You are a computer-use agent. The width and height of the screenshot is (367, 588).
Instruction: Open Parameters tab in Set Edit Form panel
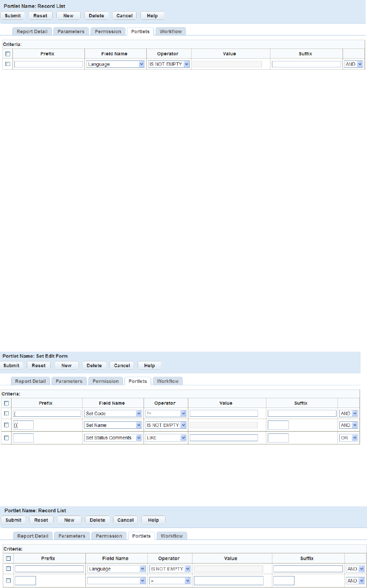(69, 381)
